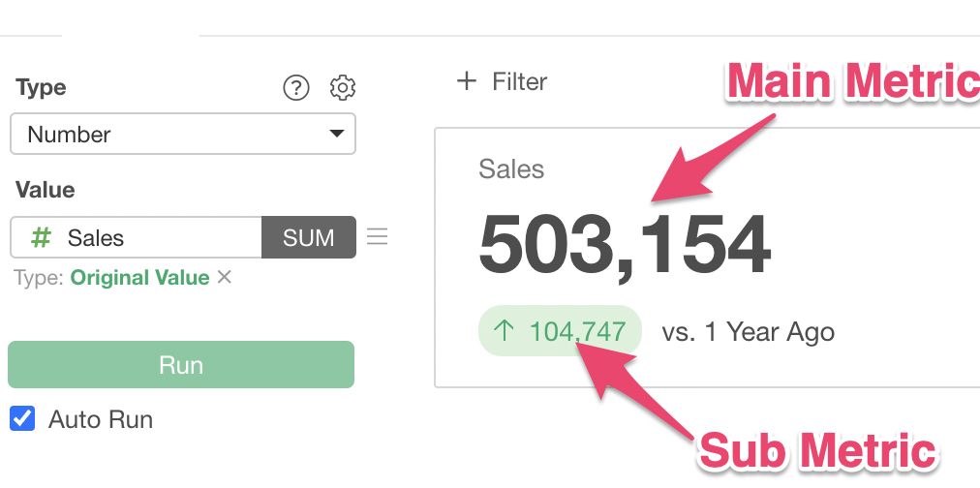Click the green up arrow in the sub metric badge

click(505, 332)
